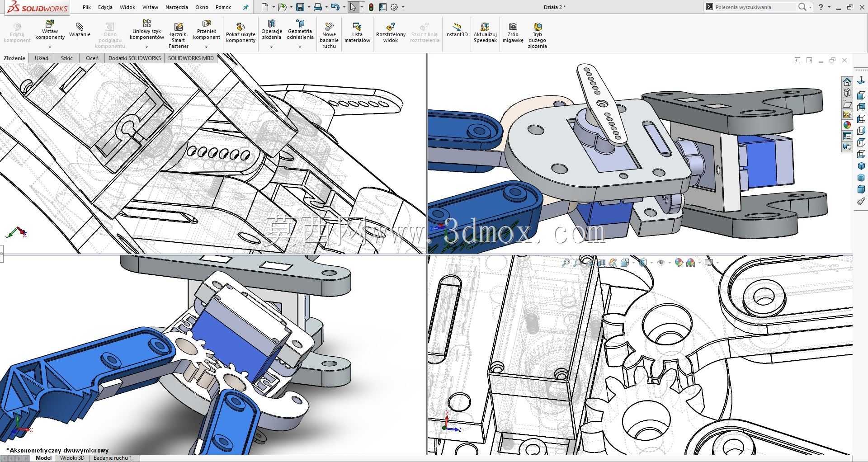Open the Appearances color ball in task pane
868x462 pixels.
tap(847, 125)
